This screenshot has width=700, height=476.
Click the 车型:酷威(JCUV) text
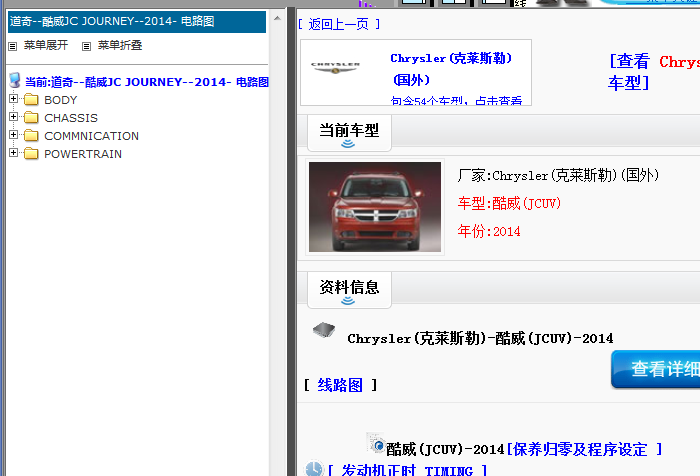[x=509, y=204]
